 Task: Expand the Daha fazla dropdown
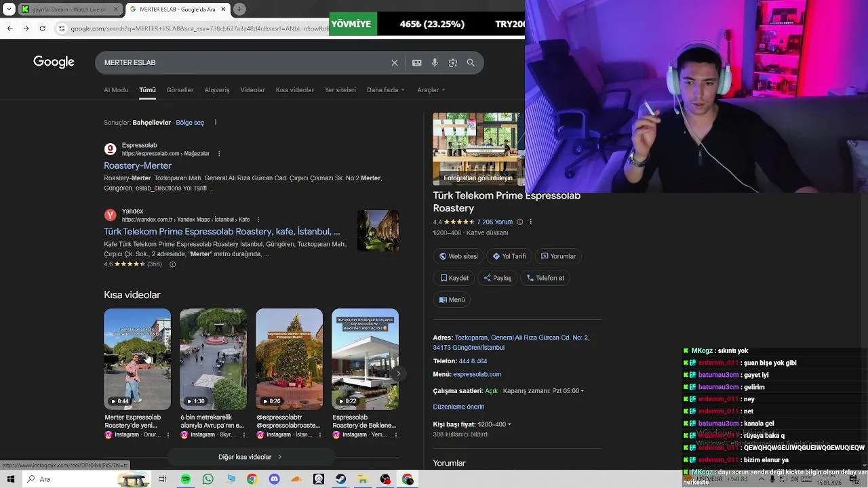(x=385, y=90)
